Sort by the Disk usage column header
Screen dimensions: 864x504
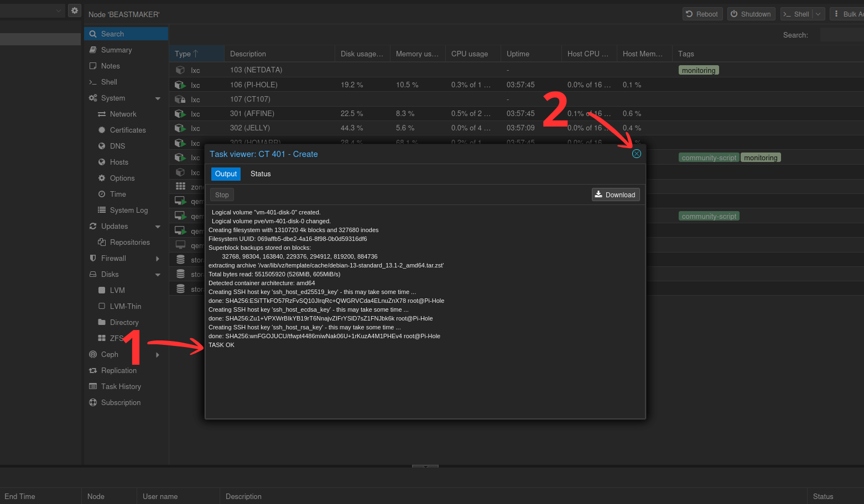(362, 54)
